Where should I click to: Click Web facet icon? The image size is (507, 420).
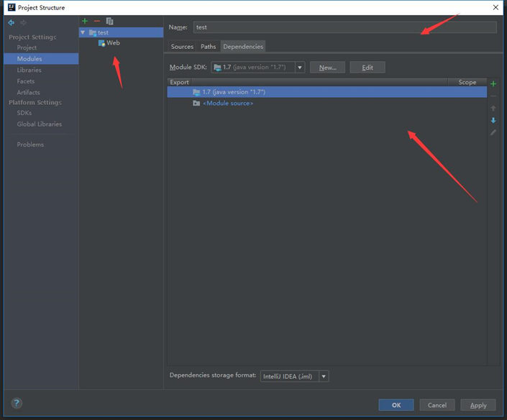[x=101, y=42]
